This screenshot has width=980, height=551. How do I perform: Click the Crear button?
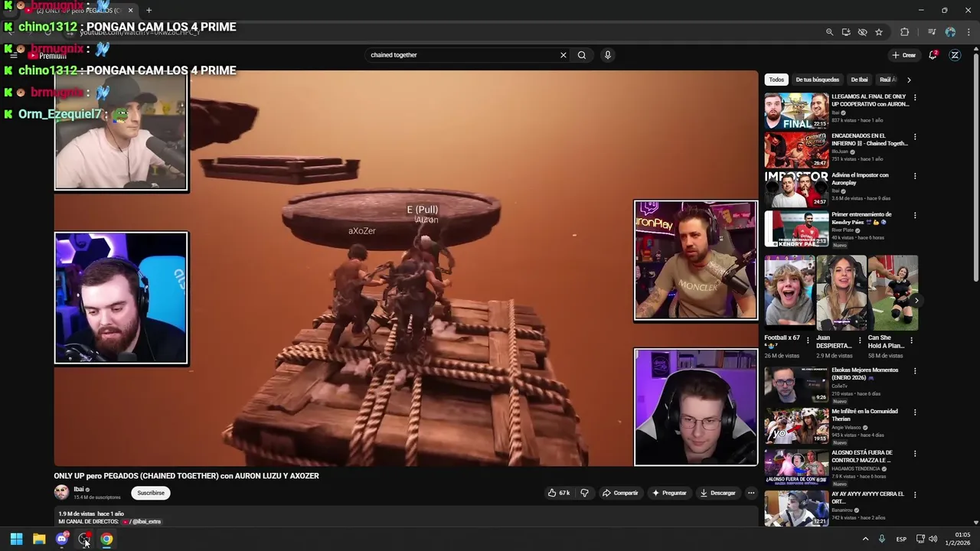coord(904,55)
